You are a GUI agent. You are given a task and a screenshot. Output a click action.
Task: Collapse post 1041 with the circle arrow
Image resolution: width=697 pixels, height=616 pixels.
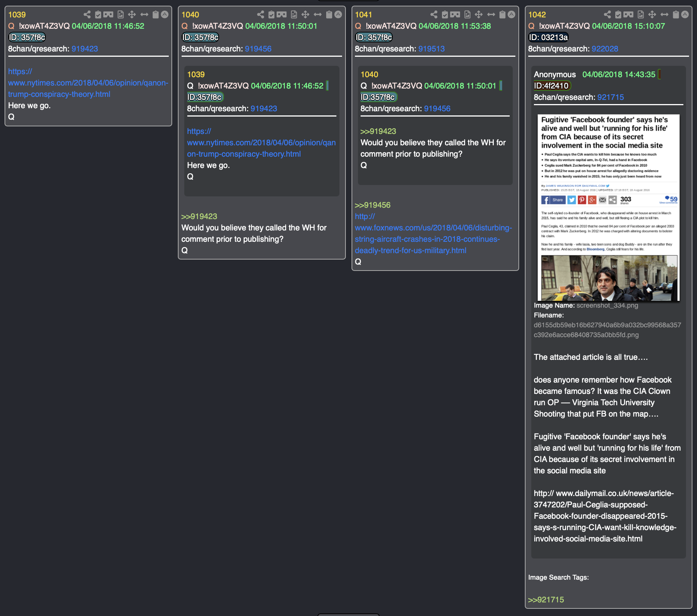pos(512,14)
